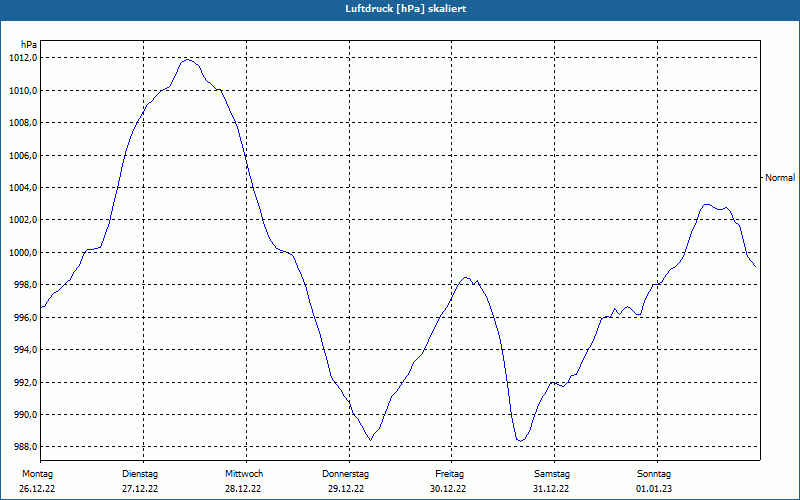The width and height of the screenshot is (800, 500).
Task: Click the '990,0' y-axis value
Action: click(x=25, y=414)
